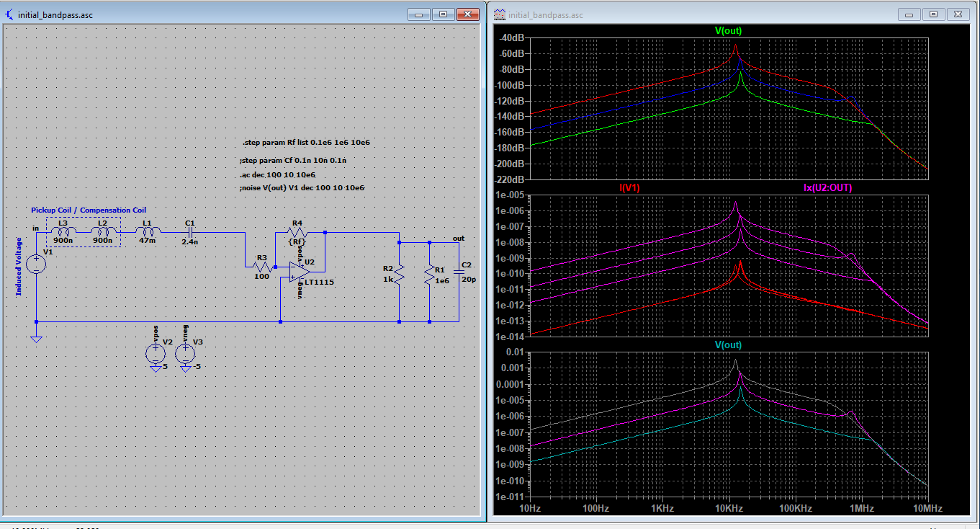Screen dimensions: 980x529
Task: Click the ;noise V(out) V1 comment line
Action: (x=302, y=187)
